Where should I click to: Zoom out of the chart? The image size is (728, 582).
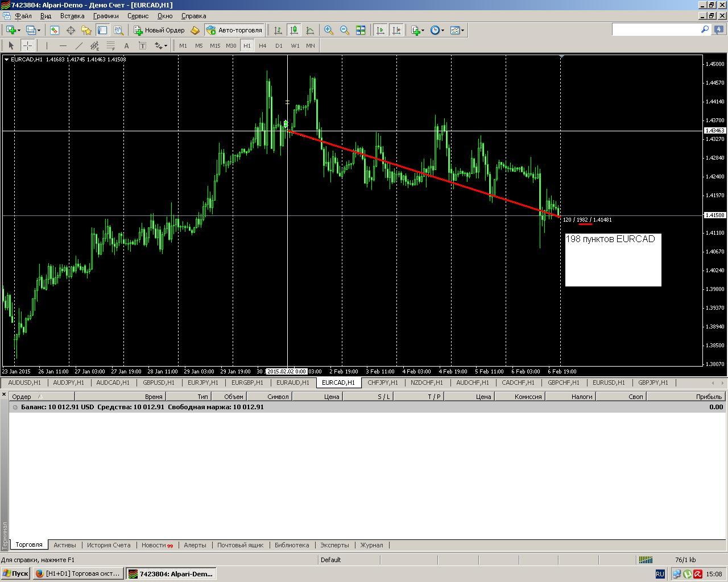coord(345,30)
